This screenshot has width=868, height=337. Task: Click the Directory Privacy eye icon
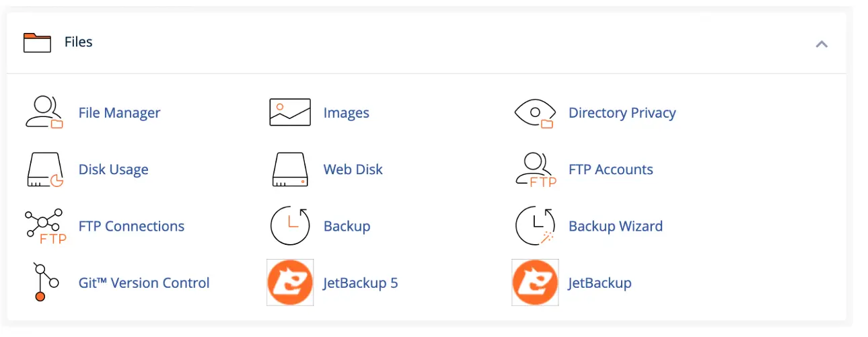[x=534, y=113]
